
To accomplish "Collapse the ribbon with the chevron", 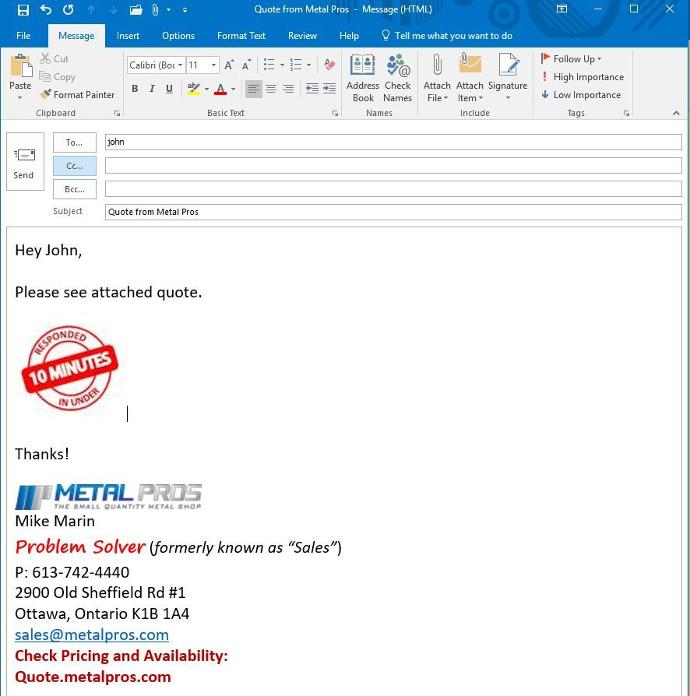I will click(676, 113).
